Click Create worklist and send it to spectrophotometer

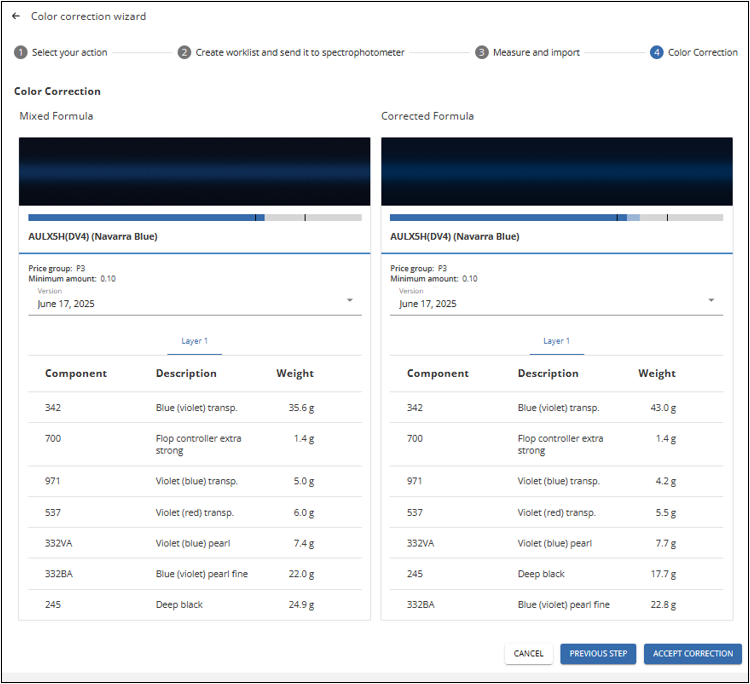point(300,53)
